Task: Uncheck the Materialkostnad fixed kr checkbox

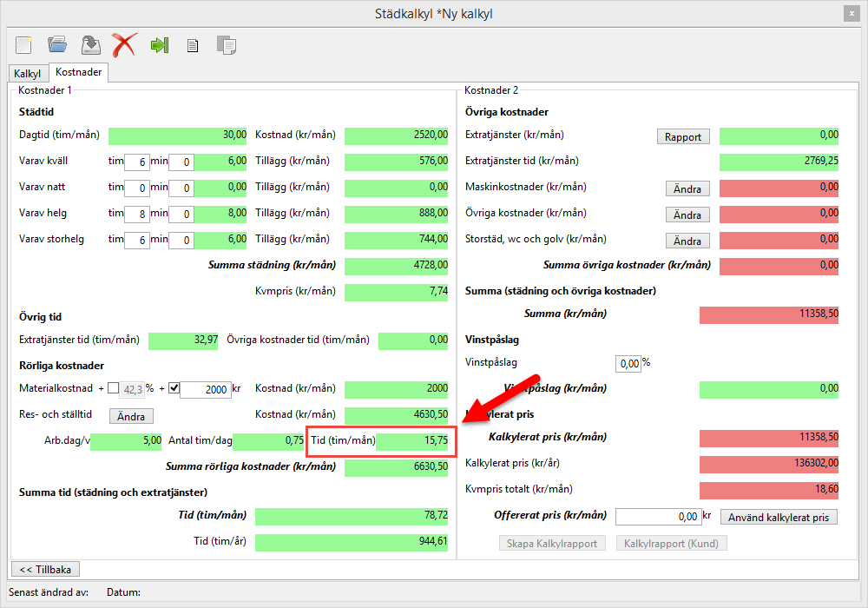Action: click(x=174, y=389)
